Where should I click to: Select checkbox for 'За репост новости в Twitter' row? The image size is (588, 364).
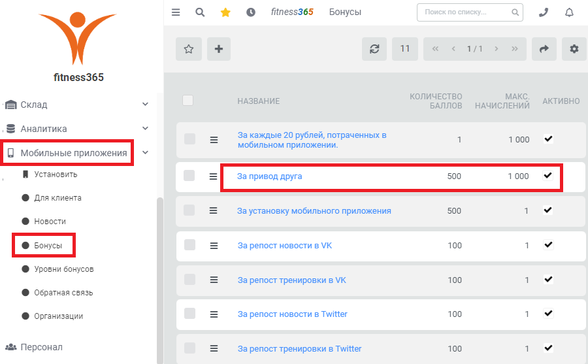pyautogui.click(x=189, y=313)
